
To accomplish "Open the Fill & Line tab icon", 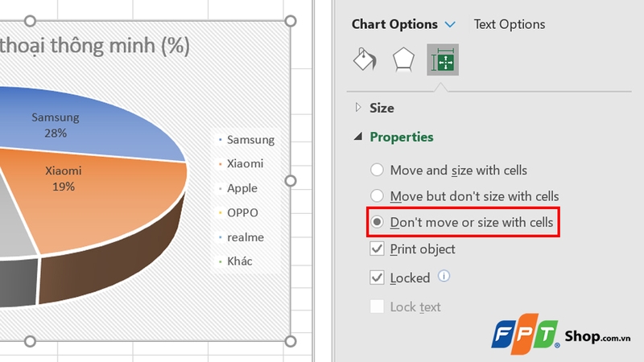I will tap(365, 61).
